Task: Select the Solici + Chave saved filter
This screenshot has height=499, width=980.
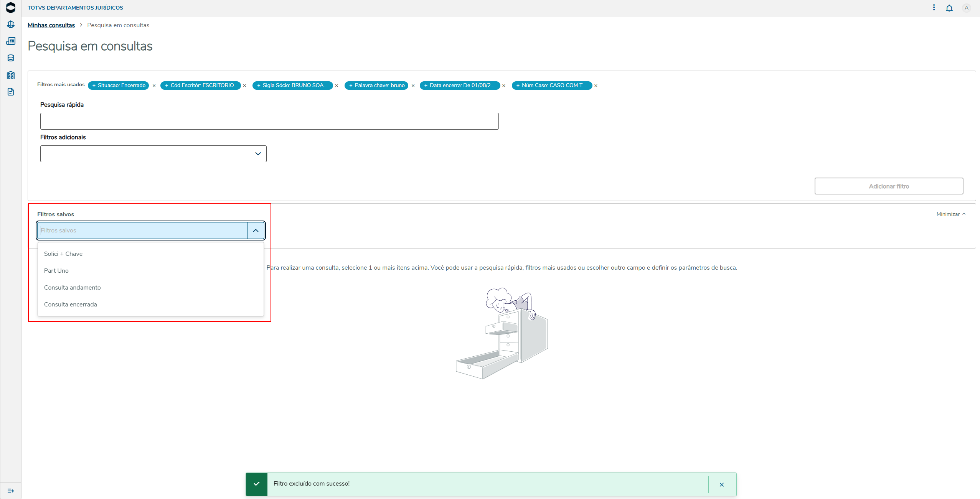Action: tap(63, 254)
